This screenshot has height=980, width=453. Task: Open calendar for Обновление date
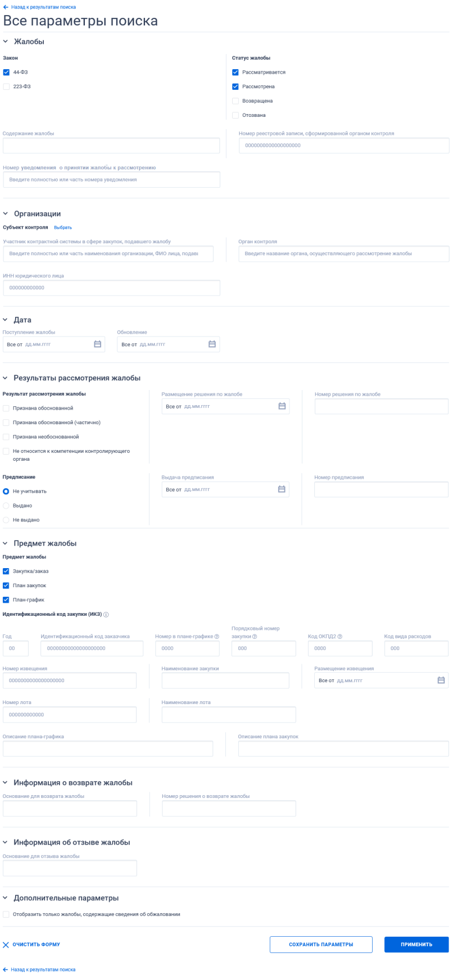212,344
